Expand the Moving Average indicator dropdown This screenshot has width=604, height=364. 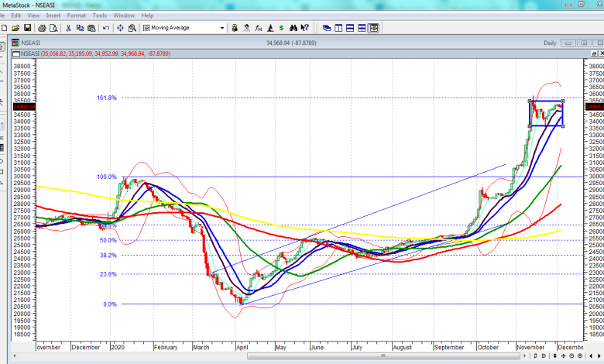(222, 28)
